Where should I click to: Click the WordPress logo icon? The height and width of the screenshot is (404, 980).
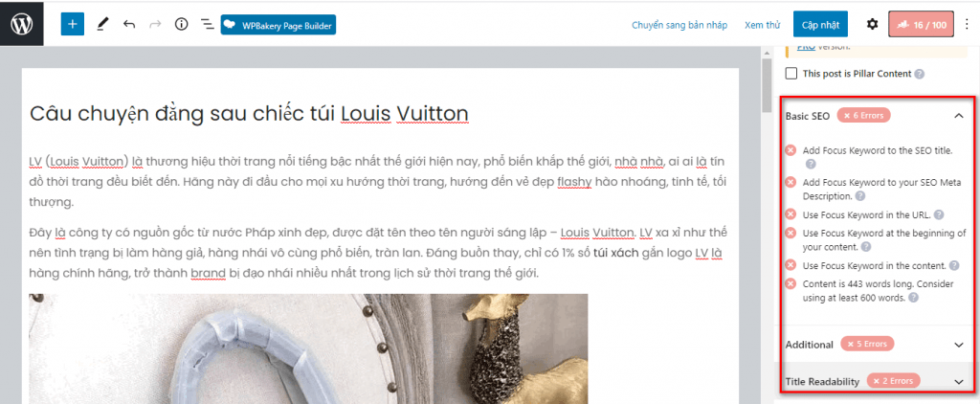[x=22, y=24]
